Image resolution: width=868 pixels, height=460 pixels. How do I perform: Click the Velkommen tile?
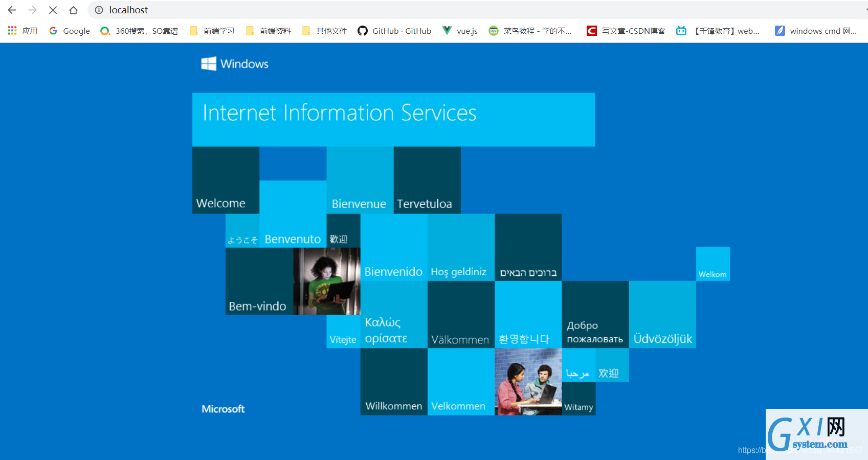pos(461,382)
